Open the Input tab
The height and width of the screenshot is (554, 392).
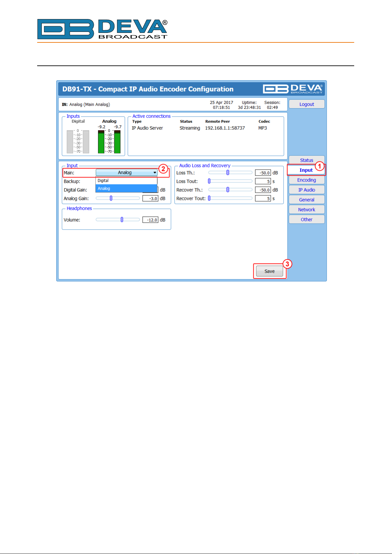pos(306,170)
